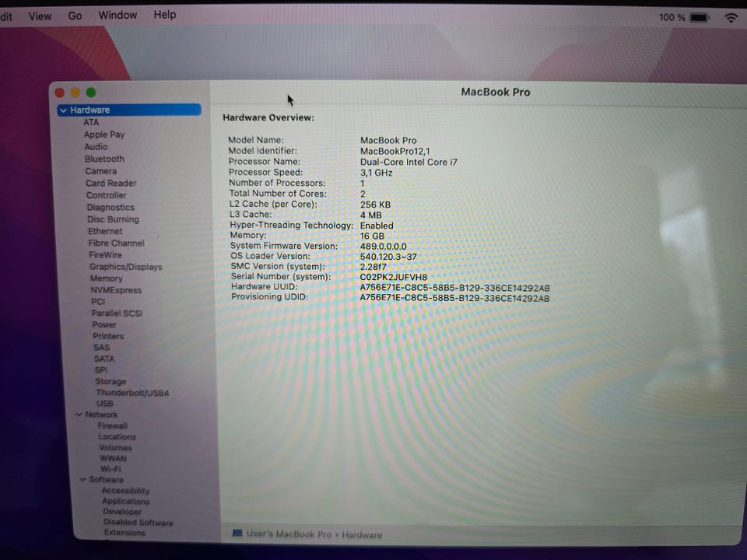Click the Provisioning UDID value
The width and height of the screenshot is (747, 560).
454,298
